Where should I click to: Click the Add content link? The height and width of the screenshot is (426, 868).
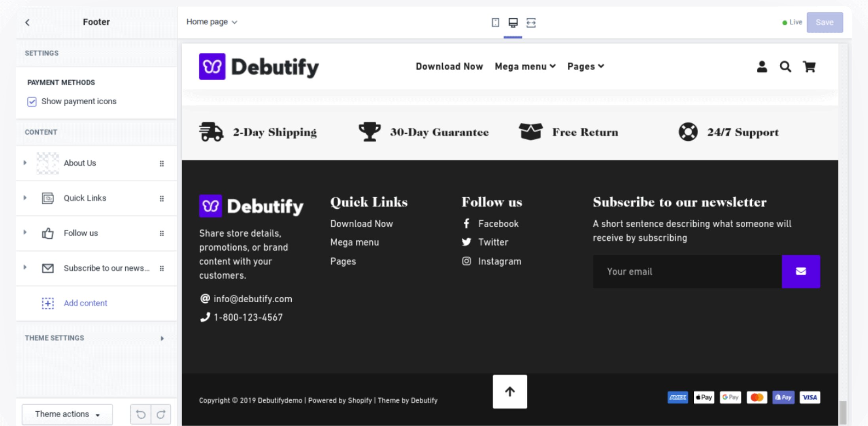(x=85, y=303)
